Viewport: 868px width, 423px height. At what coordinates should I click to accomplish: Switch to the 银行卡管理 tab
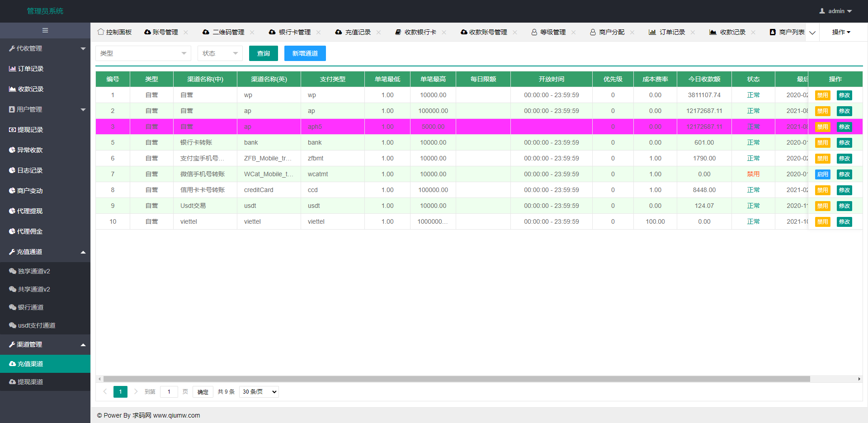[294, 32]
